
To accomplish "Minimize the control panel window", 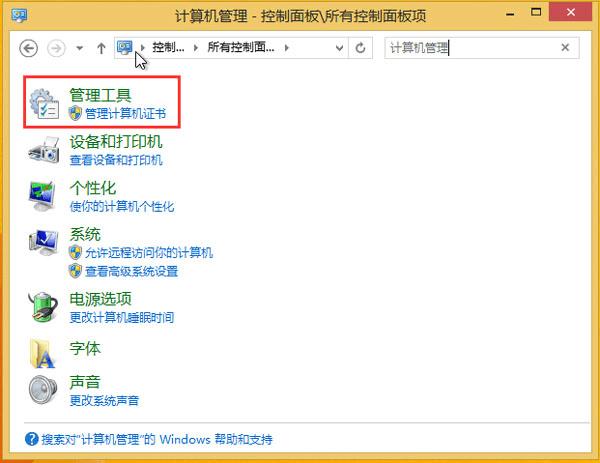I will tap(510, 13).
